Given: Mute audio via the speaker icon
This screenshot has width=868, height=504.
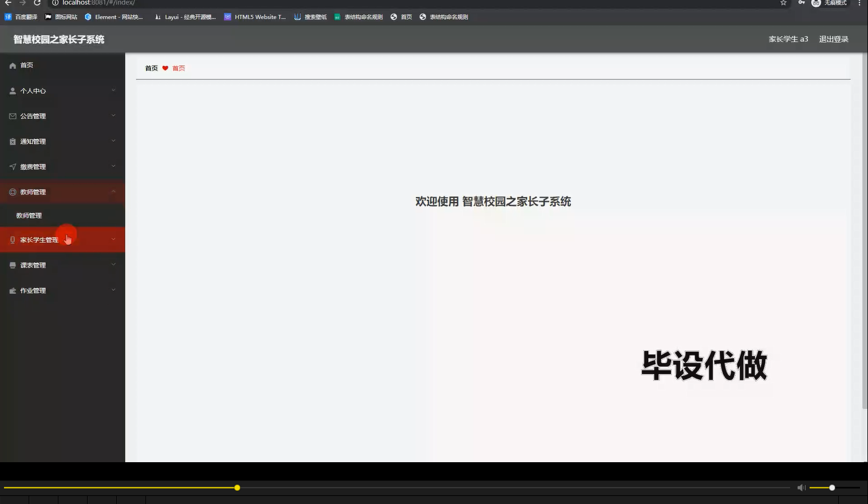Looking at the screenshot, I should [x=801, y=487].
